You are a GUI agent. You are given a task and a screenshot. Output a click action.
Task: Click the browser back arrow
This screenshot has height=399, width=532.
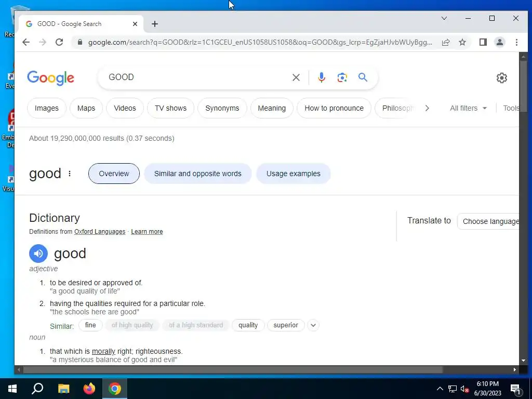26,42
